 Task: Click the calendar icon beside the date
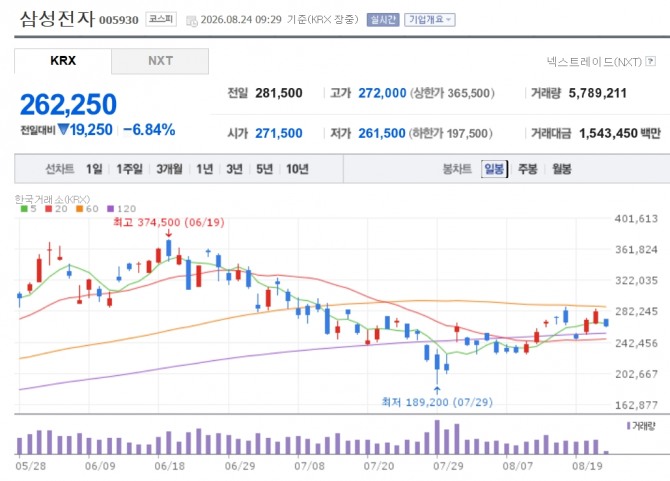click(x=192, y=21)
